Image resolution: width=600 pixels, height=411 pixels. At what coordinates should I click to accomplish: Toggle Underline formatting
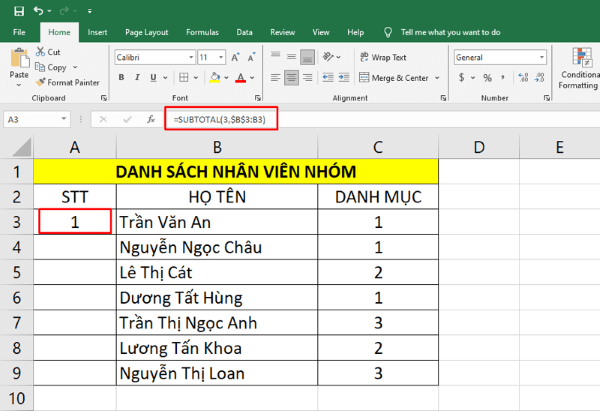[x=153, y=78]
